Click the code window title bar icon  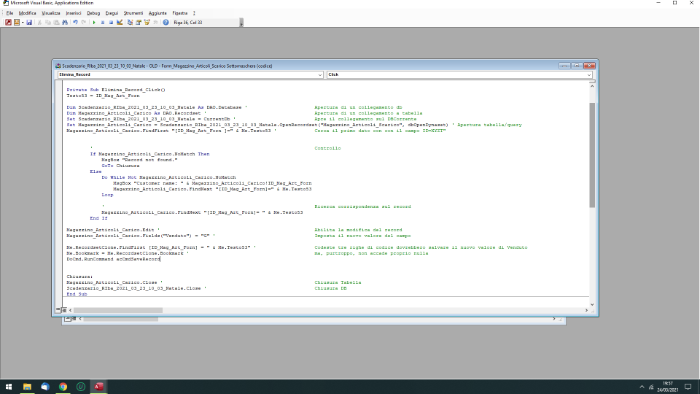point(58,66)
